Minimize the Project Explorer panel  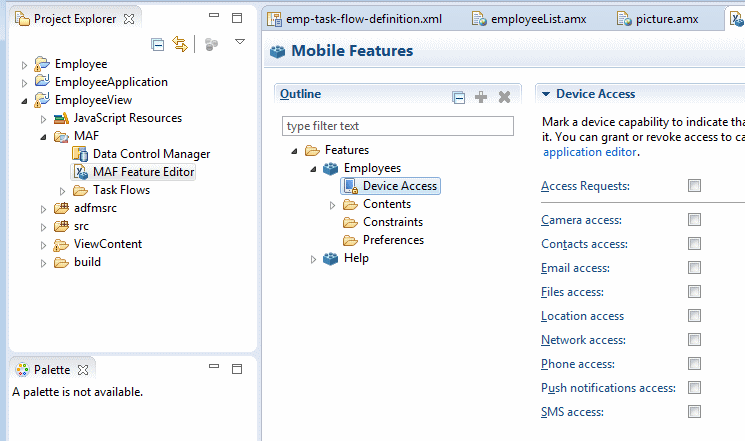(x=214, y=15)
